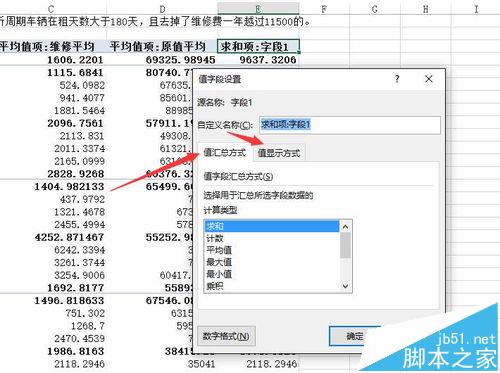Click the 自定义名称 input field
The width and height of the screenshot is (500, 373).
350,125
